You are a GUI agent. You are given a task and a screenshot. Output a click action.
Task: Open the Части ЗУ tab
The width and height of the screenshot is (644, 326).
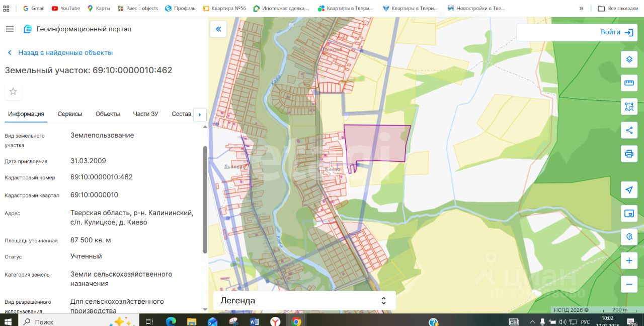point(146,114)
